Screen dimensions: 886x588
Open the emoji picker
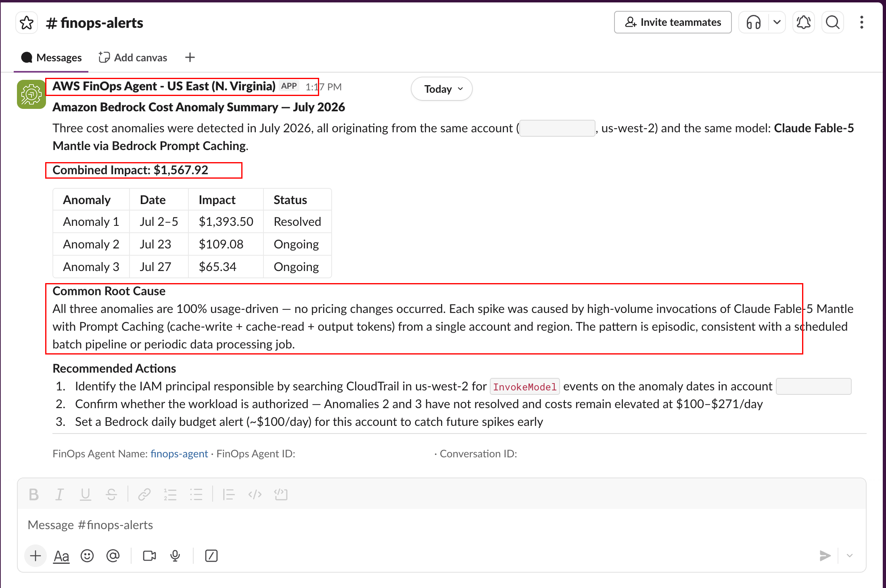pos(87,556)
